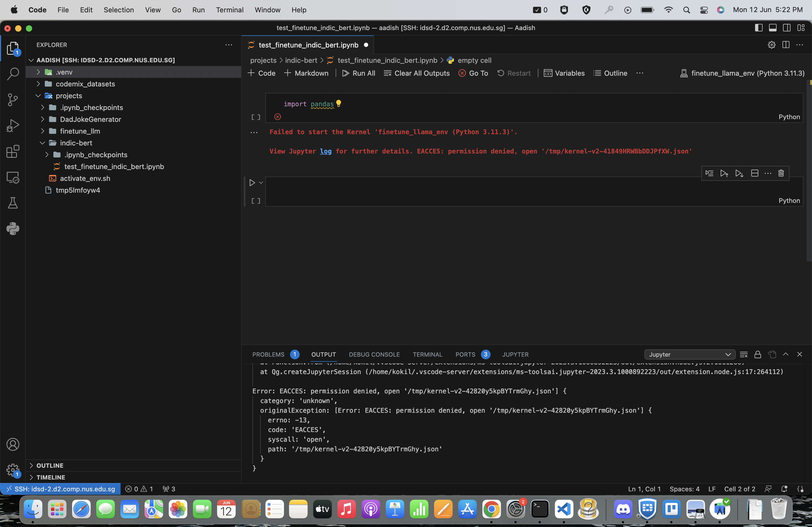
Task: Select the finetune_llama_env kernel
Action: click(742, 73)
